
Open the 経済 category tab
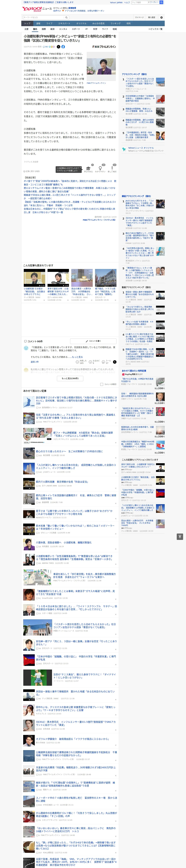(52, 29)
